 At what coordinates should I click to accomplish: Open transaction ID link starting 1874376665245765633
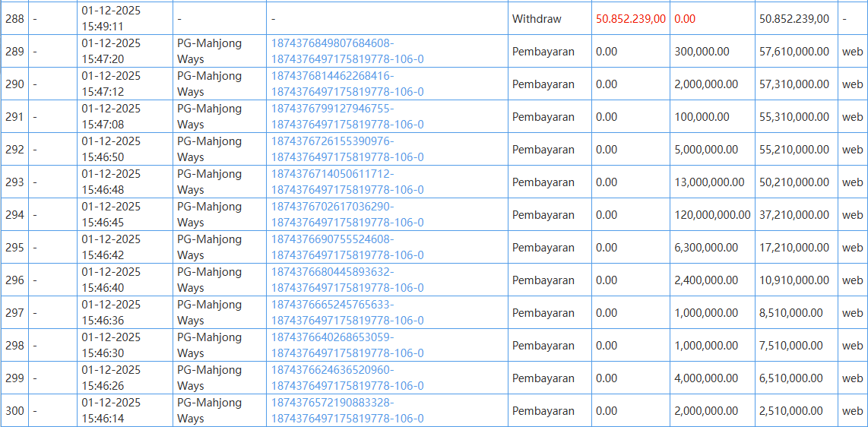coord(347,312)
